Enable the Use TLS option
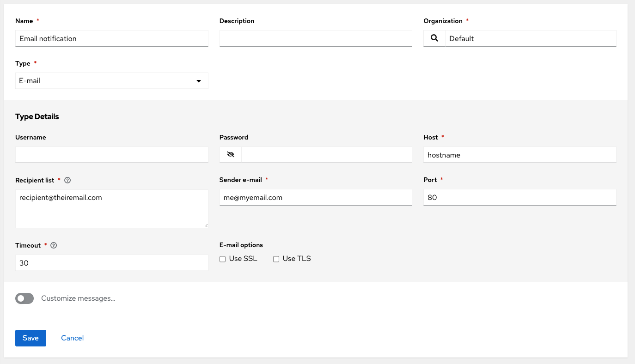Viewport: 635px width, 364px height. (276, 259)
